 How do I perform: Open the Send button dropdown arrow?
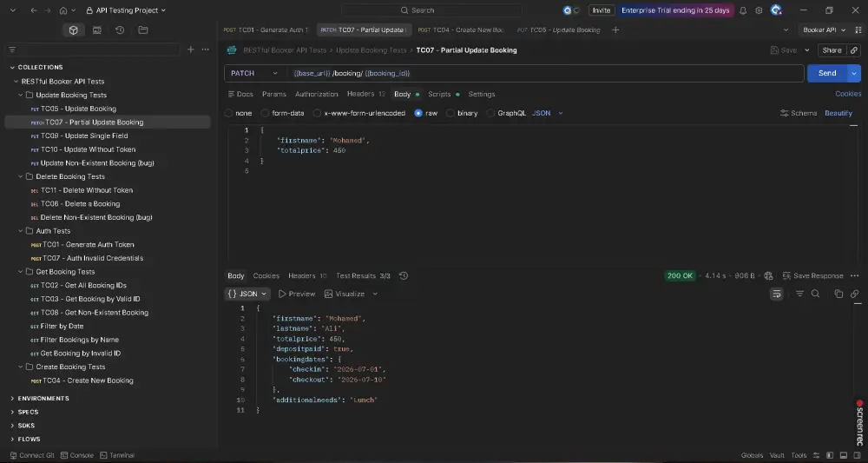pyautogui.click(x=854, y=73)
